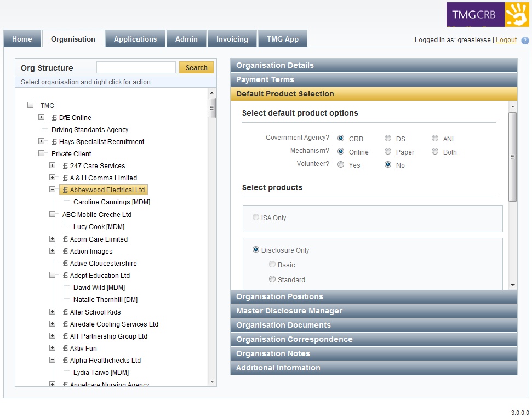Expand the After School Kids node
The width and height of the screenshot is (532, 417).
coord(52,311)
